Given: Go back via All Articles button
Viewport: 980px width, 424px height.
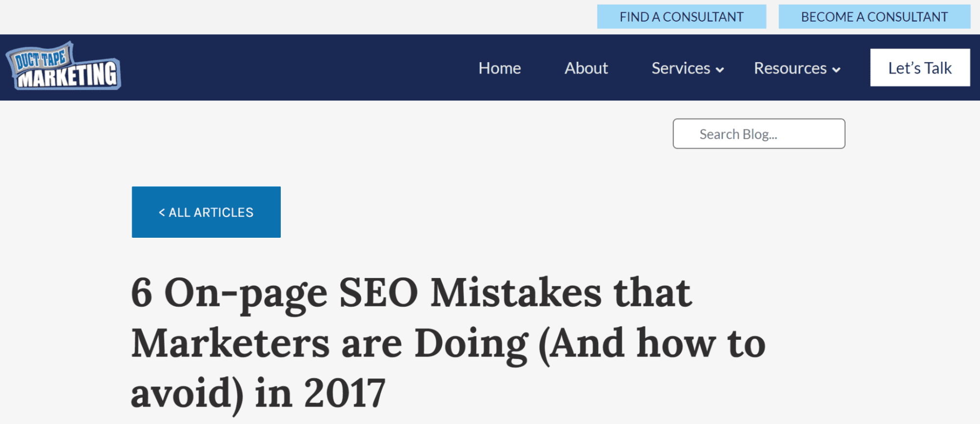Looking at the screenshot, I should 206,212.
